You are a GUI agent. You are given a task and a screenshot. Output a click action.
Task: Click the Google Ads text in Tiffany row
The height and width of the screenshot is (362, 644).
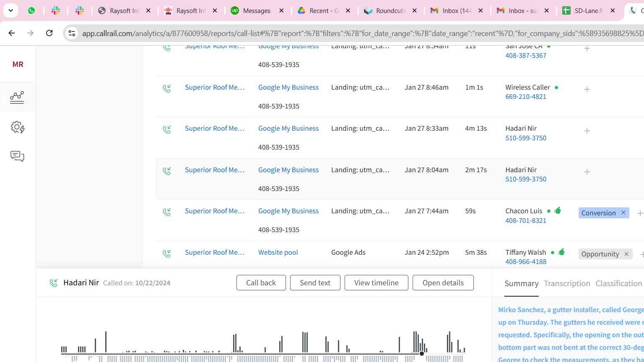point(348,252)
